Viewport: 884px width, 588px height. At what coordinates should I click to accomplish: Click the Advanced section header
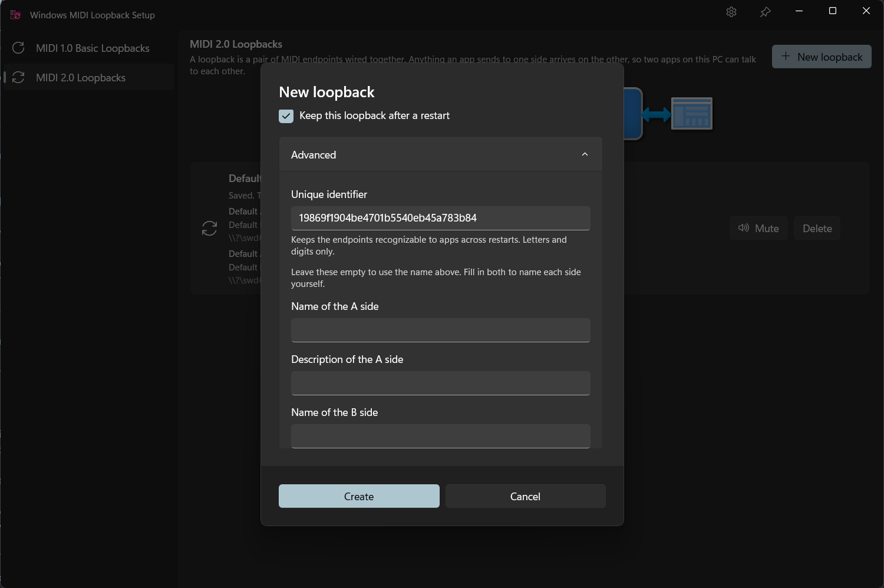point(441,154)
